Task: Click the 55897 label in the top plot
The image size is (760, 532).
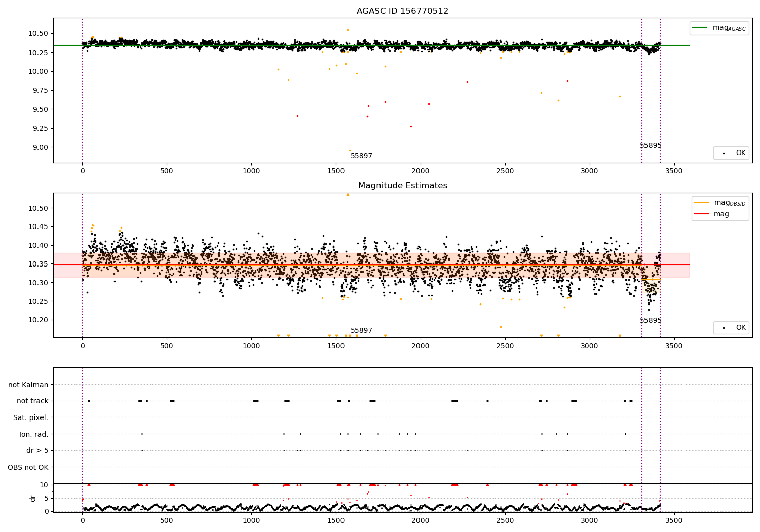Action: click(x=361, y=156)
